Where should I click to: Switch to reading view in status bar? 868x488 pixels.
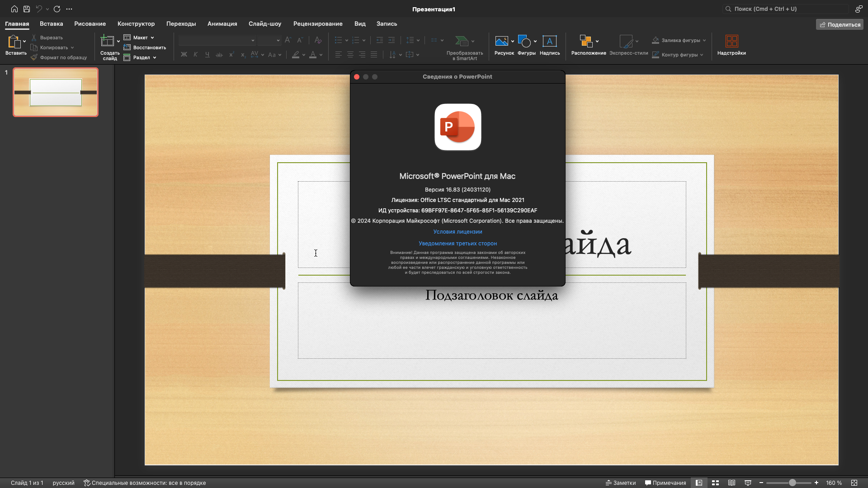(x=731, y=483)
